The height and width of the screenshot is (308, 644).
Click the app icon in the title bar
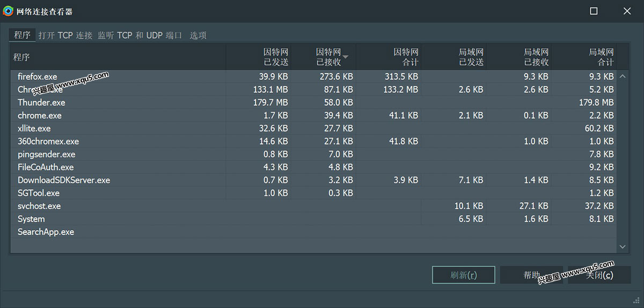8,11
